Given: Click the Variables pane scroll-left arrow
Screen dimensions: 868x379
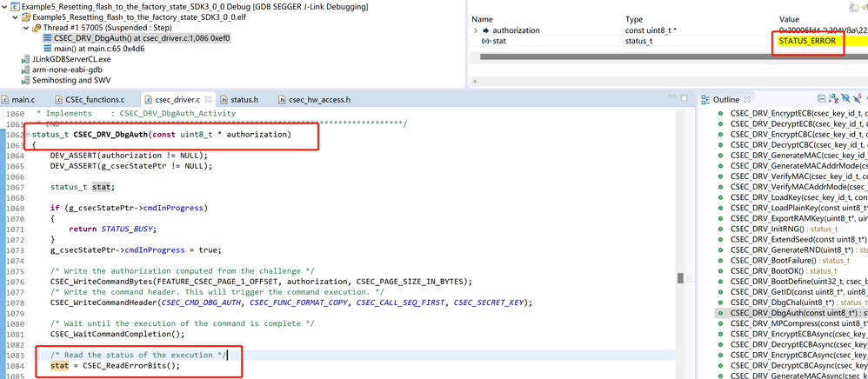Looking at the screenshot, I should [474, 82].
